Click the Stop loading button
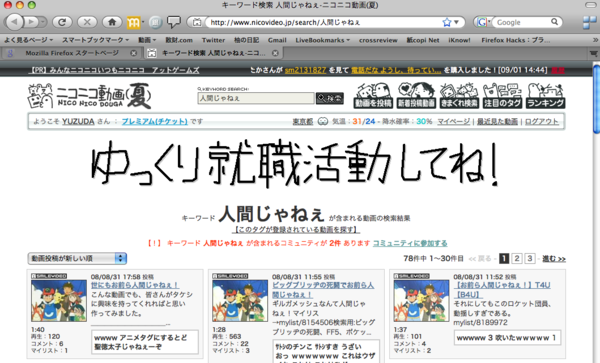Image resolution: width=600 pixels, height=363 pixels. pyautogui.click(x=87, y=22)
